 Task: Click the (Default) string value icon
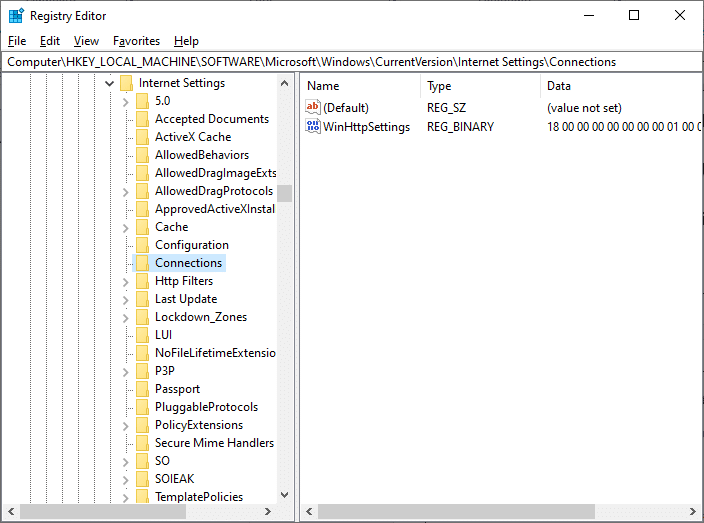(312, 107)
